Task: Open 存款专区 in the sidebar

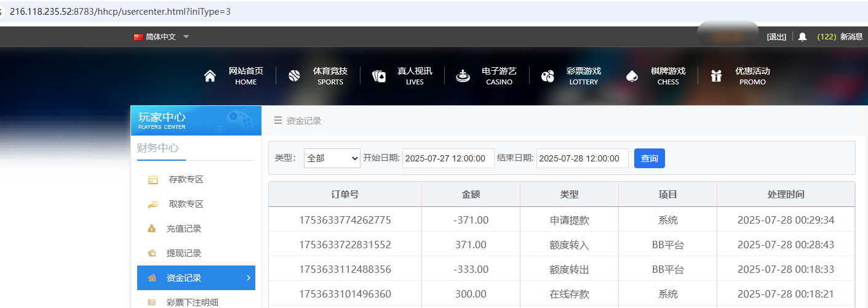Action: (186, 180)
